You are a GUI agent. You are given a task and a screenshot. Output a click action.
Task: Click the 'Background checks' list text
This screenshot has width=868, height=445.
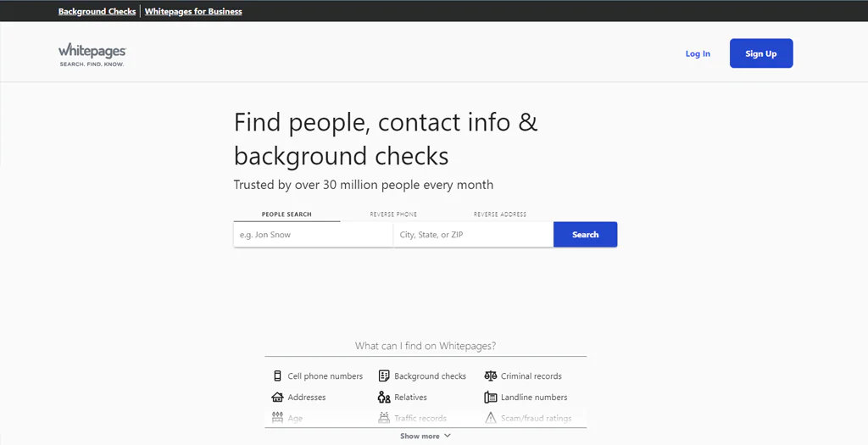pos(430,376)
